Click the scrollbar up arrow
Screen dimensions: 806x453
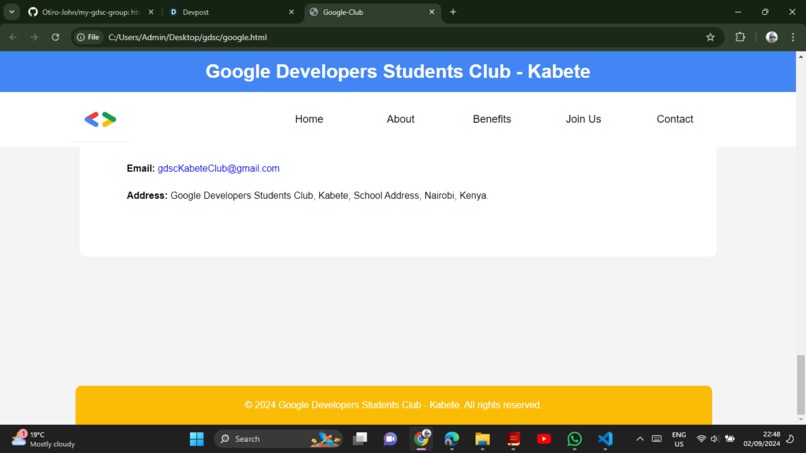pyautogui.click(x=800, y=56)
